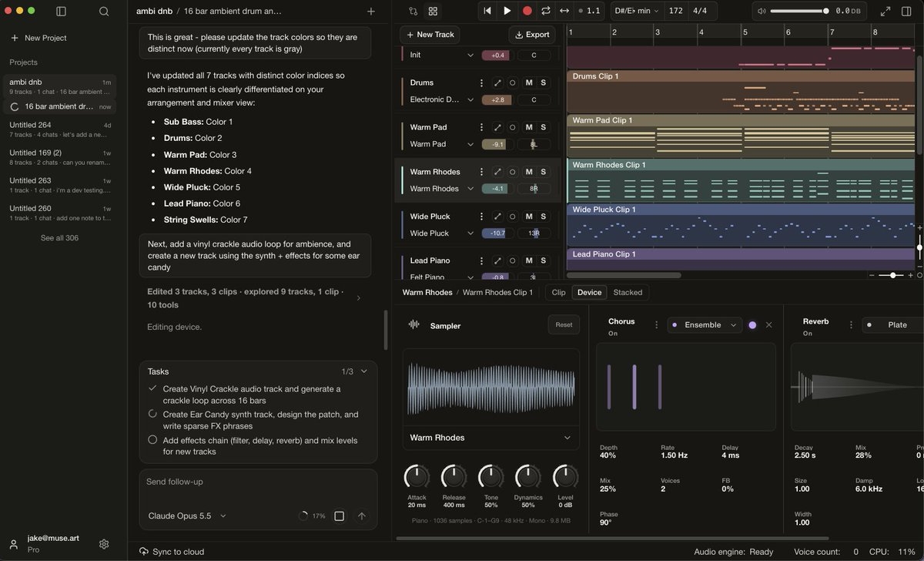Open the Drums track options menu
Image resolution: width=924 pixels, height=561 pixels.
(x=482, y=83)
